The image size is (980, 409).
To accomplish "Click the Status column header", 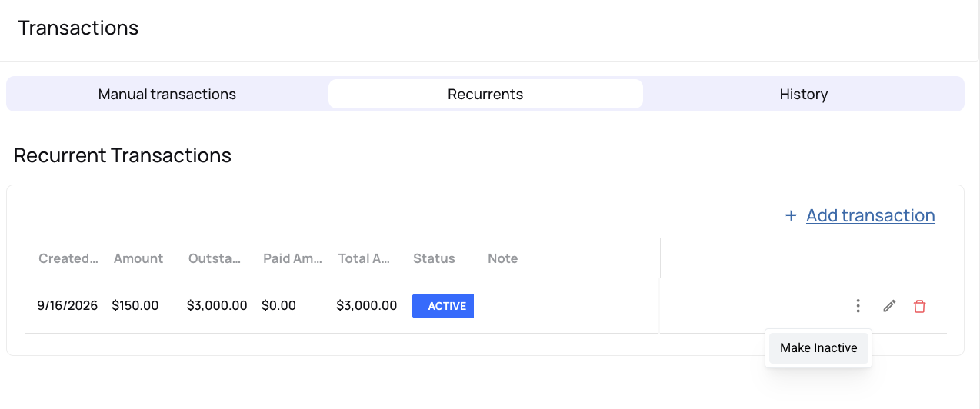I will coord(434,258).
